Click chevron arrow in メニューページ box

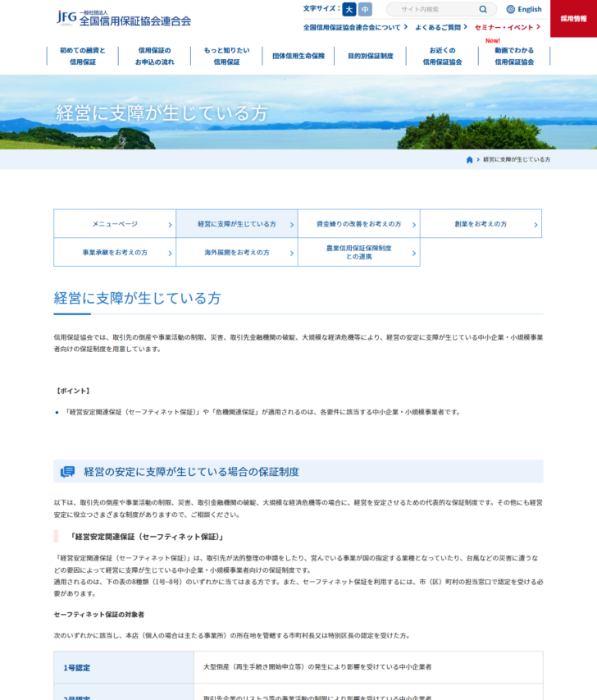click(x=170, y=225)
